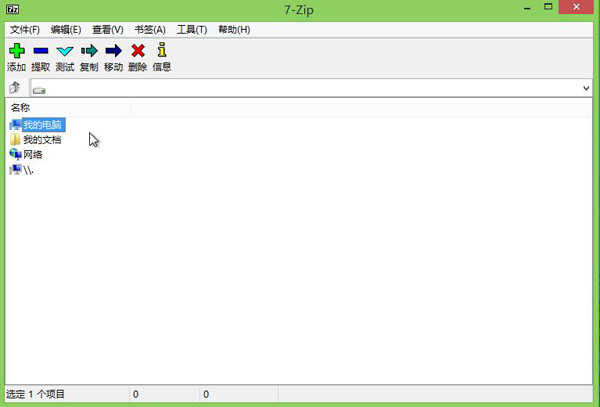Run the Test (测试) archive tool
Viewport: 600px width, 407px height.
point(65,51)
